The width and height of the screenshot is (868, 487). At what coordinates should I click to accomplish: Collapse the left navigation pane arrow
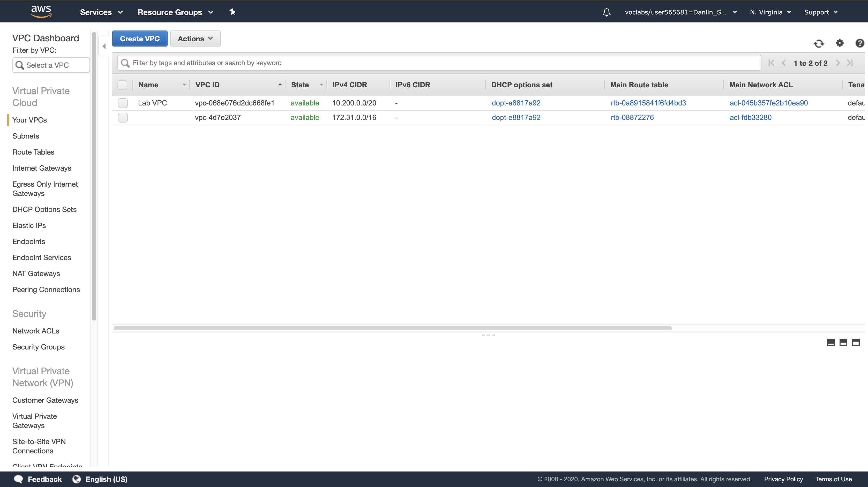[104, 46]
